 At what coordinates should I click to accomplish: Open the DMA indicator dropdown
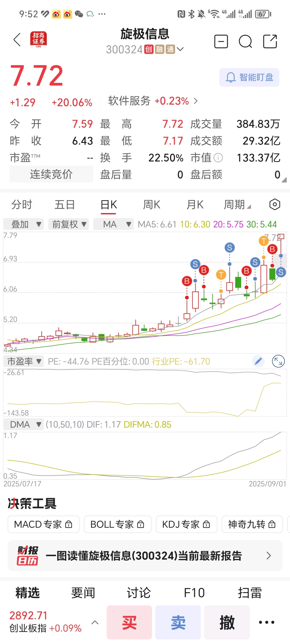coord(24,425)
